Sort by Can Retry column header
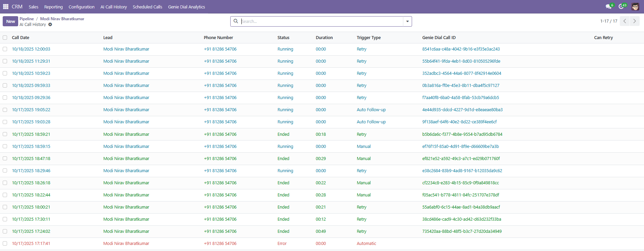The height and width of the screenshot is (251, 644). coord(603,38)
